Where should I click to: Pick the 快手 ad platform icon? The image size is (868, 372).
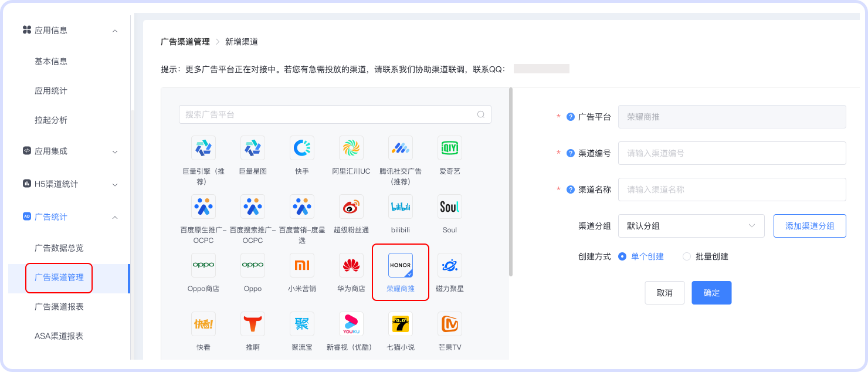(x=302, y=148)
